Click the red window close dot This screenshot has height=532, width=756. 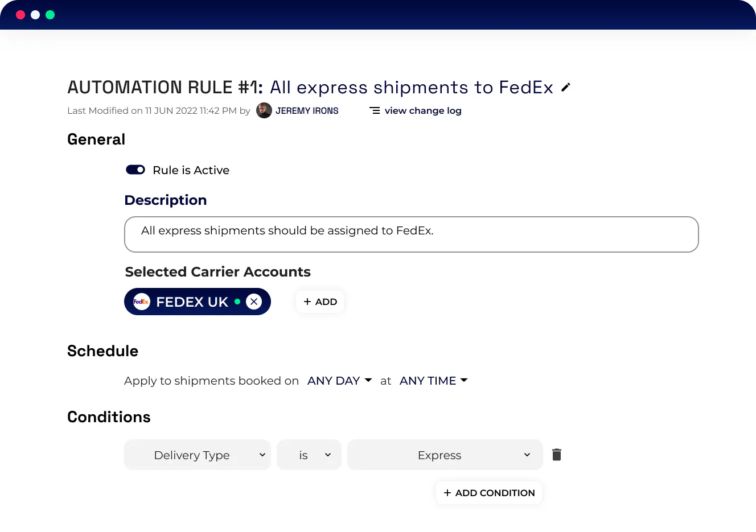point(20,15)
